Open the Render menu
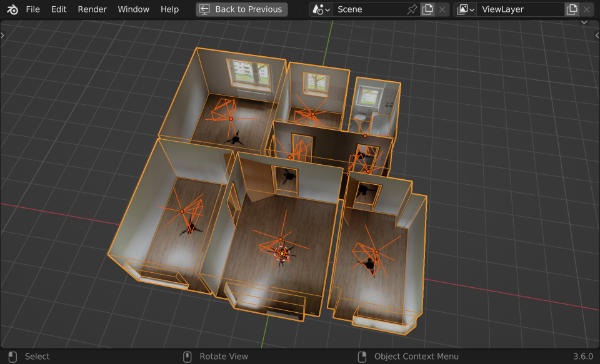600x364 pixels. click(x=92, y=9)
